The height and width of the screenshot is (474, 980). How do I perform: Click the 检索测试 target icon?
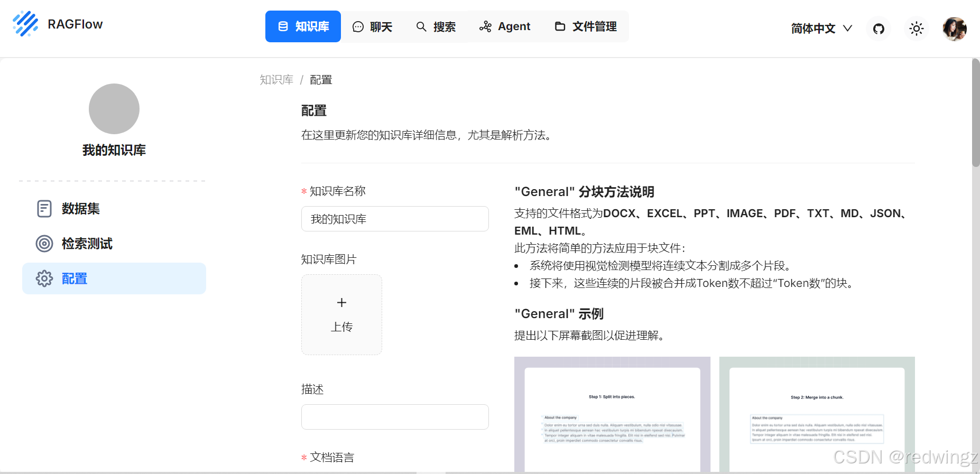44,244
